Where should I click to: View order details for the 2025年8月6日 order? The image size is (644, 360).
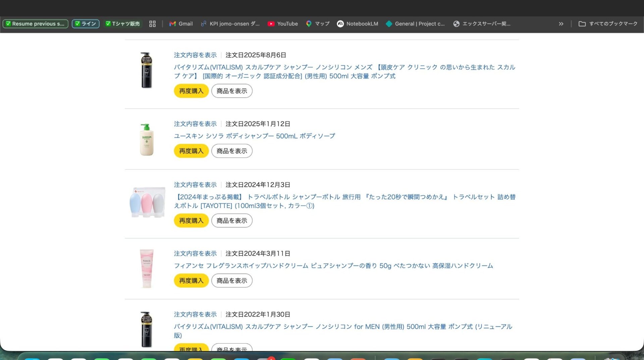point(195,55)
